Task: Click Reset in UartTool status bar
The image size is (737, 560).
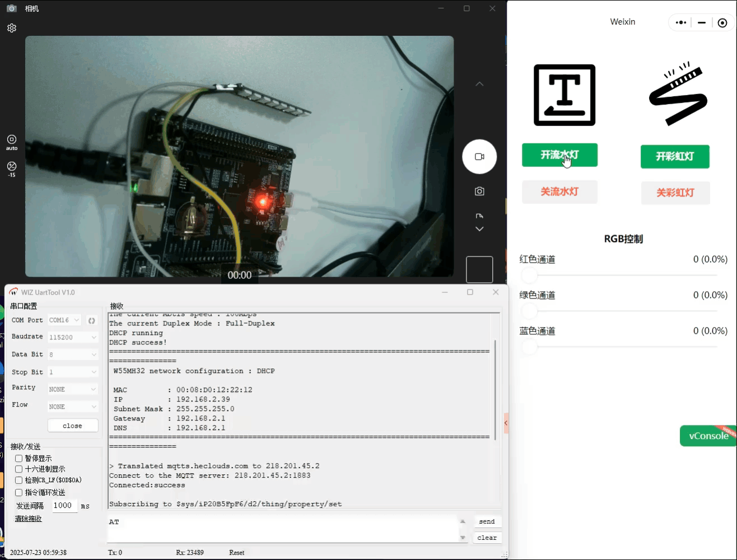Action: coord(237,553)
